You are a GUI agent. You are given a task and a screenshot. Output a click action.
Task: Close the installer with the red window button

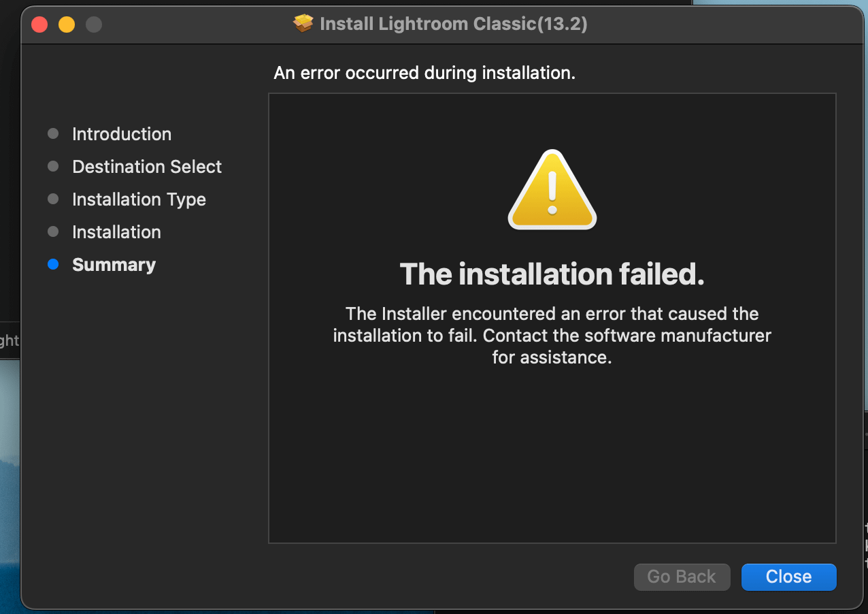point(39,25)
